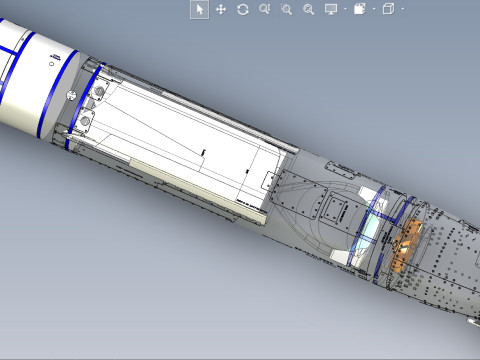The height and width of the screenshot is (360, 480).
Task: Click the view orientation cube icon
Action: click(x=388, y=9)
